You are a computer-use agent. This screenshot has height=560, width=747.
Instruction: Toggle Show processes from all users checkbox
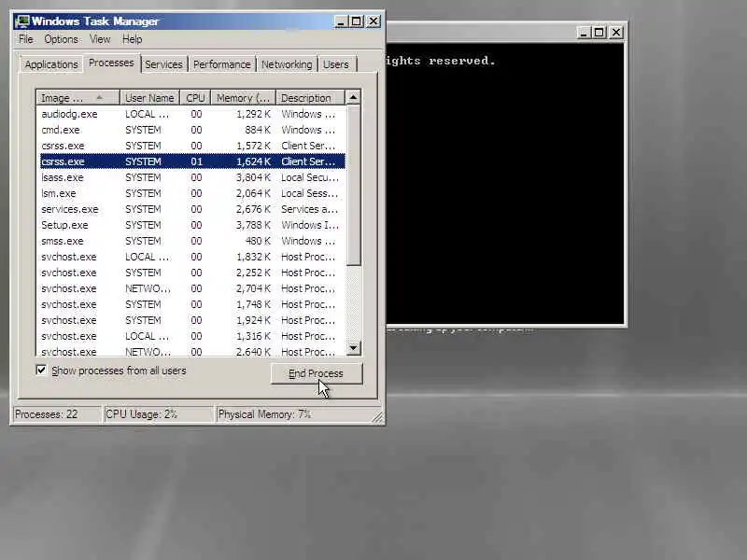coord(41,370)
